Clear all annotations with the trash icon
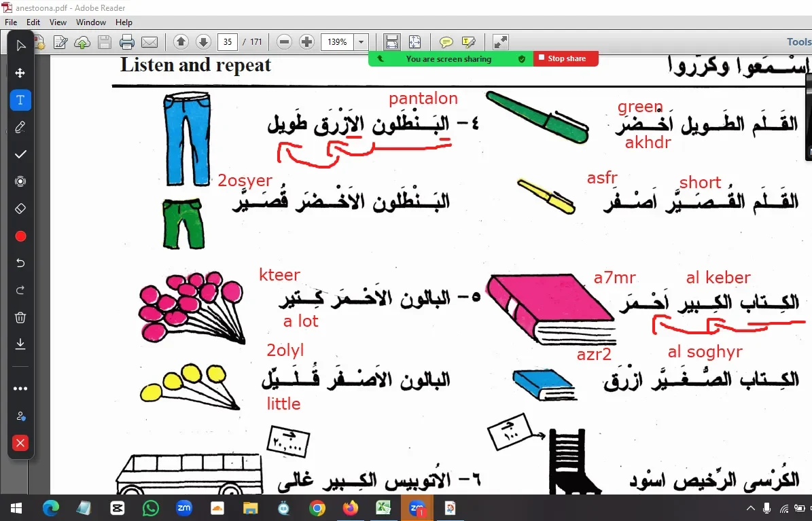This screenshot has height=521, width=812. (20, 317)
